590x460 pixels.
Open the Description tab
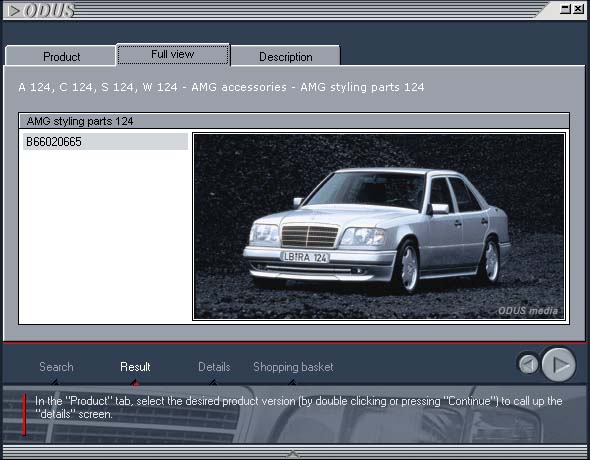pyautogui.click(x=286, y=56)
